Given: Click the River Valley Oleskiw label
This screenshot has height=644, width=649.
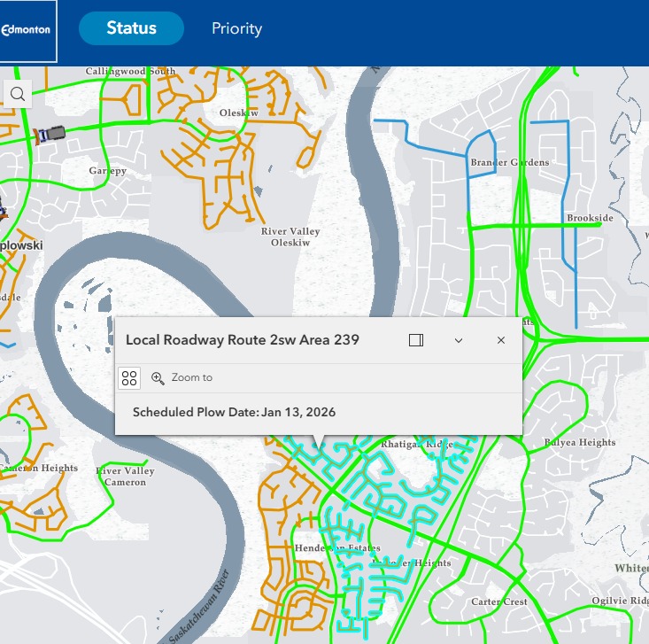Looking at the screenshot, I should click(x=290, y=237).
